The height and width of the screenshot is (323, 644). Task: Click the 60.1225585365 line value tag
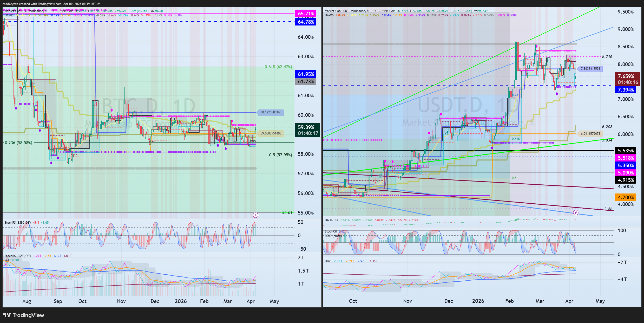pyautogui.click(x=271, y=112)
